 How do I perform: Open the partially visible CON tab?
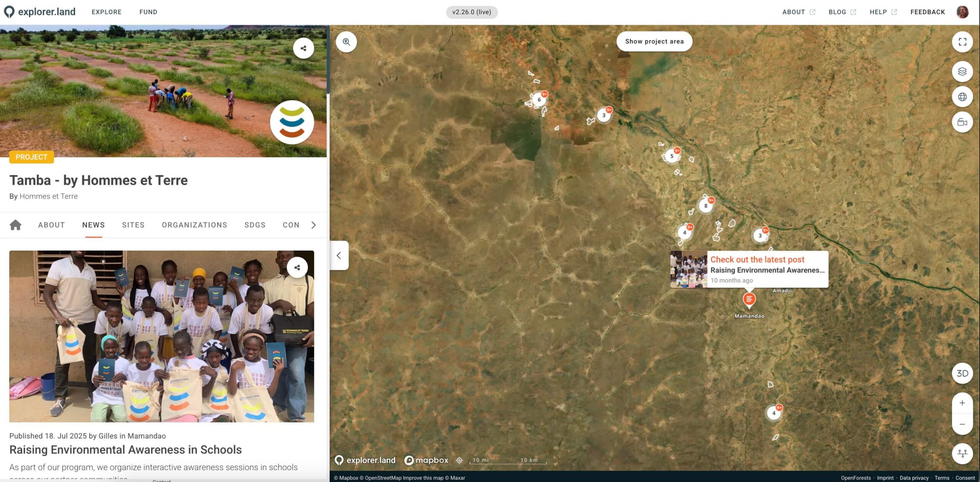[x=291, y=225]
